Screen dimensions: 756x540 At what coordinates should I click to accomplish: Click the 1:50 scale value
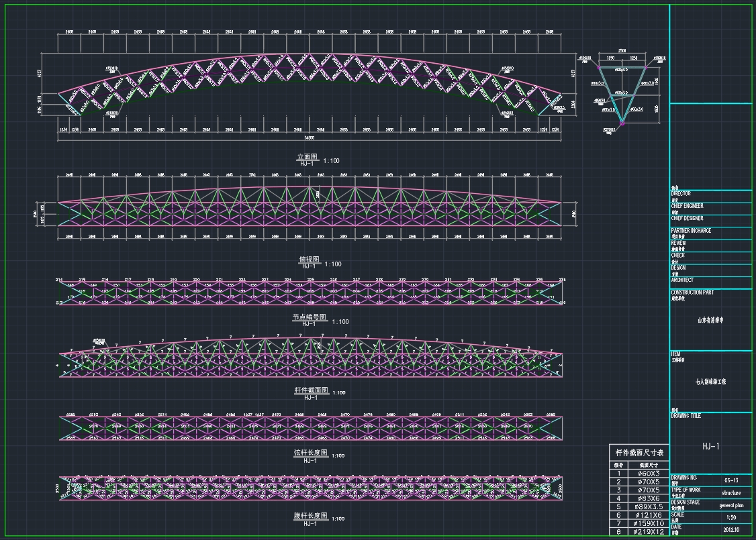[x=731, y=517]
